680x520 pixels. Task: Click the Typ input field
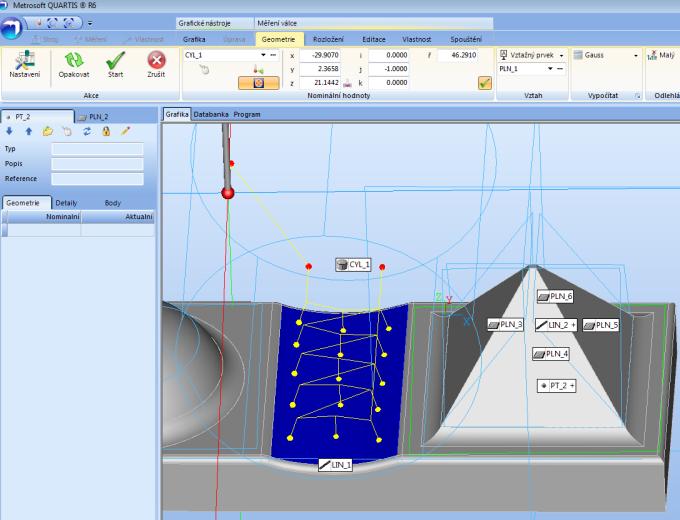click(97, 149)
